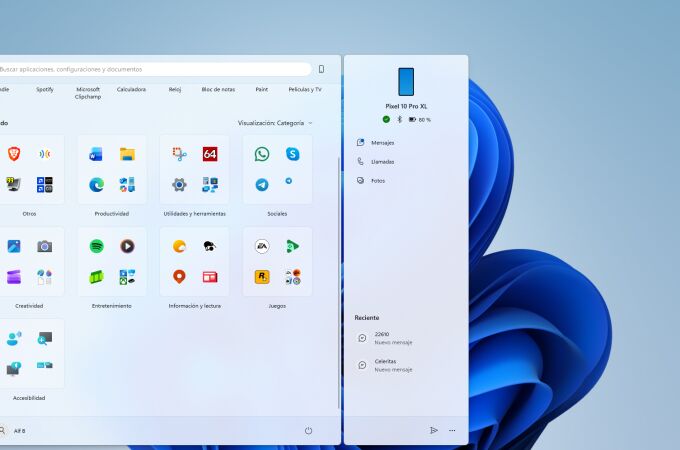The height and width of the screenshot is (450, 680).
Task: Open Media Player in the Entretenimiento group
Action: 128,246
